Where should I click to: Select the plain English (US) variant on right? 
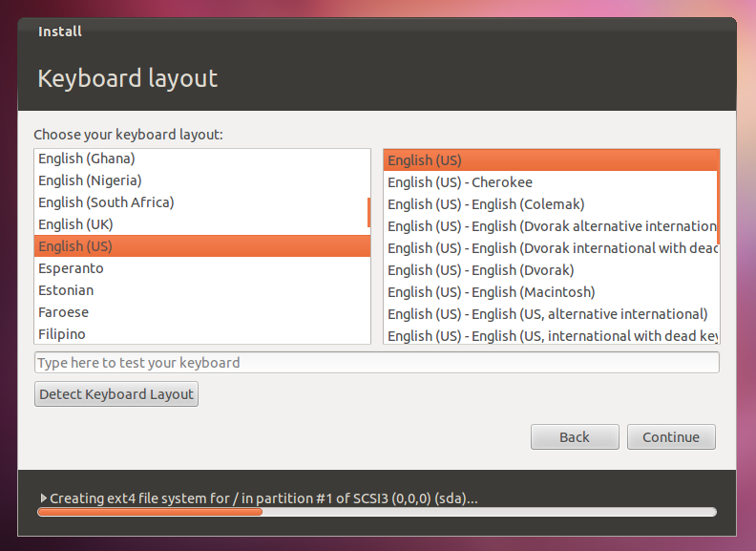click(x=550, y=160)
